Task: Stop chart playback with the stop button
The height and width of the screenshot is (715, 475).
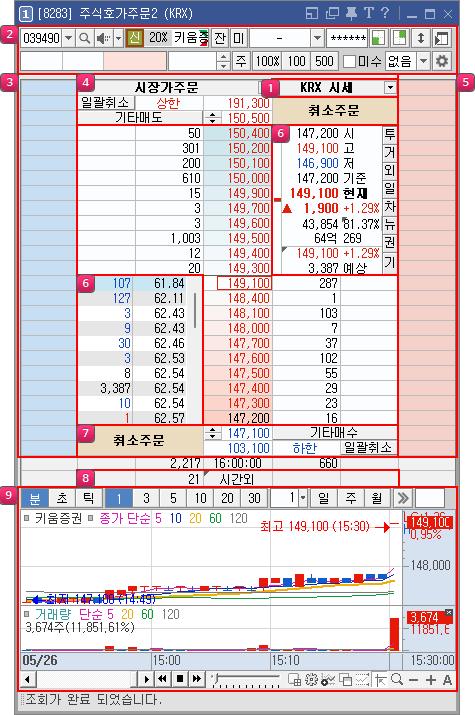Action: coord(180,679)
